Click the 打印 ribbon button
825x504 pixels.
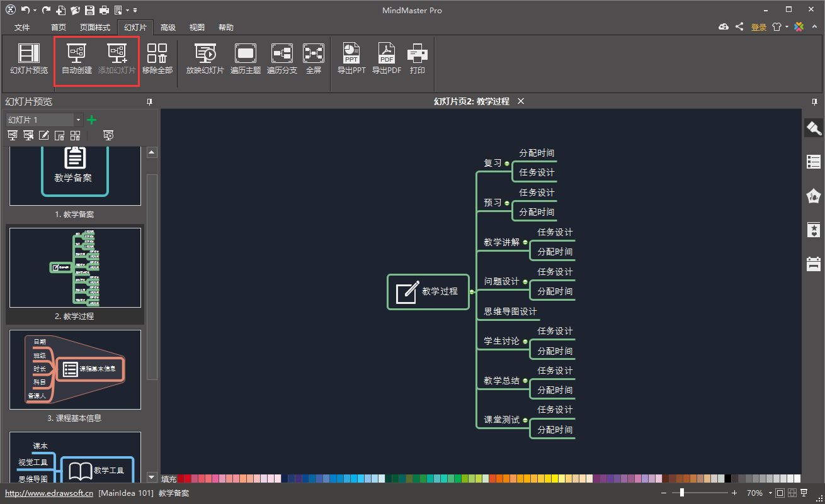coord(418,59)
